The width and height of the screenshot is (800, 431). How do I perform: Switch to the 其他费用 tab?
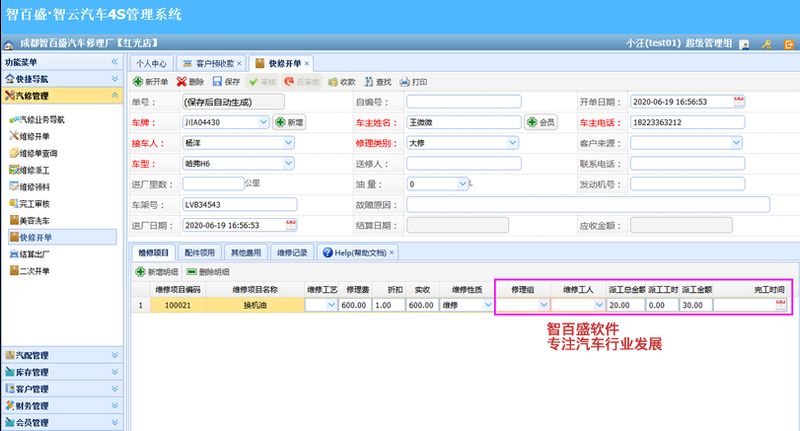click(246, 252)
